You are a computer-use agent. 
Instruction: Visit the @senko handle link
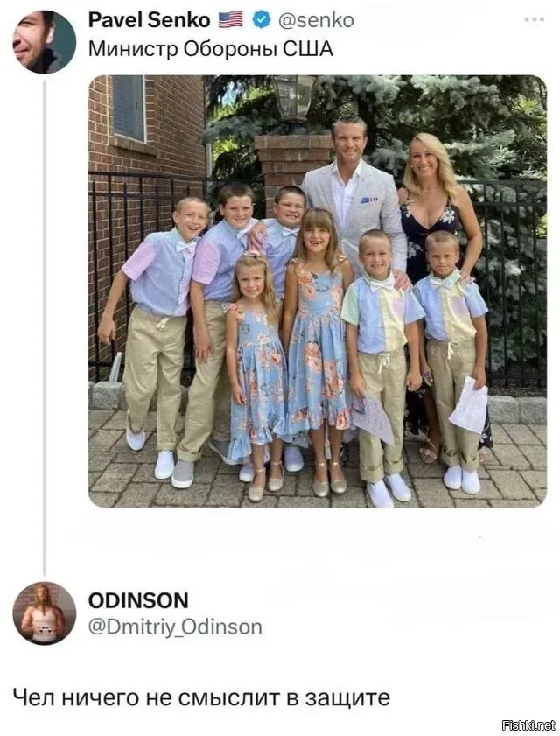(316, 20)
